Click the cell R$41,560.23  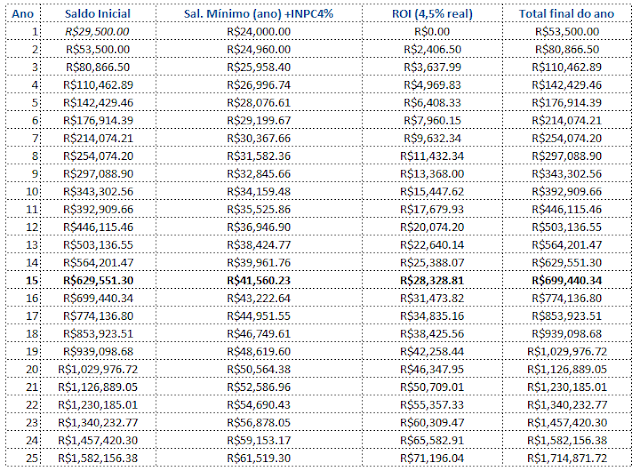[259, 280]
